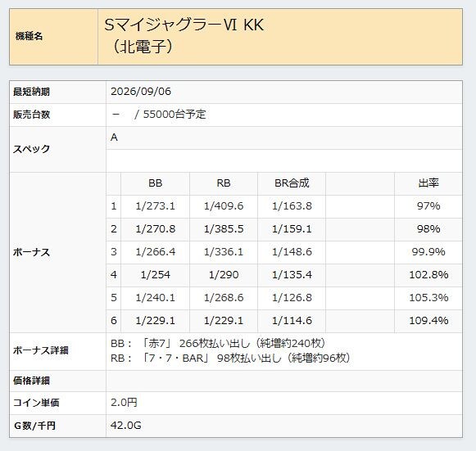Screen dimensions: 476x451
Task: Select combined value 1/126.8
Action: point(292,298)
